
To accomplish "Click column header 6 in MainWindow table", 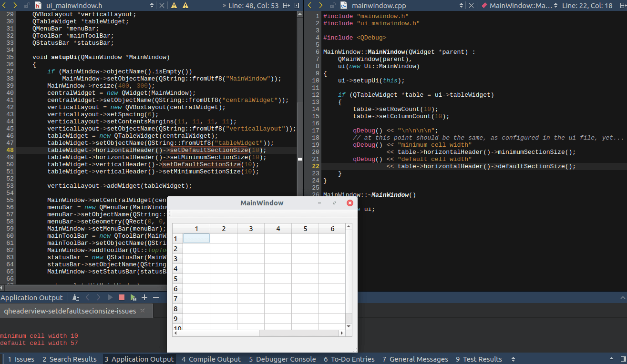I will [x=332, y=229].
